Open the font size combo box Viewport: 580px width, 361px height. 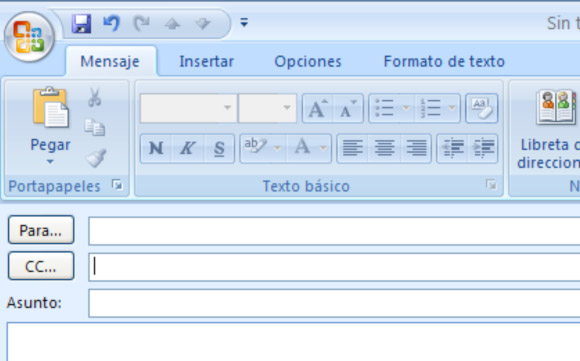[267, 108]
